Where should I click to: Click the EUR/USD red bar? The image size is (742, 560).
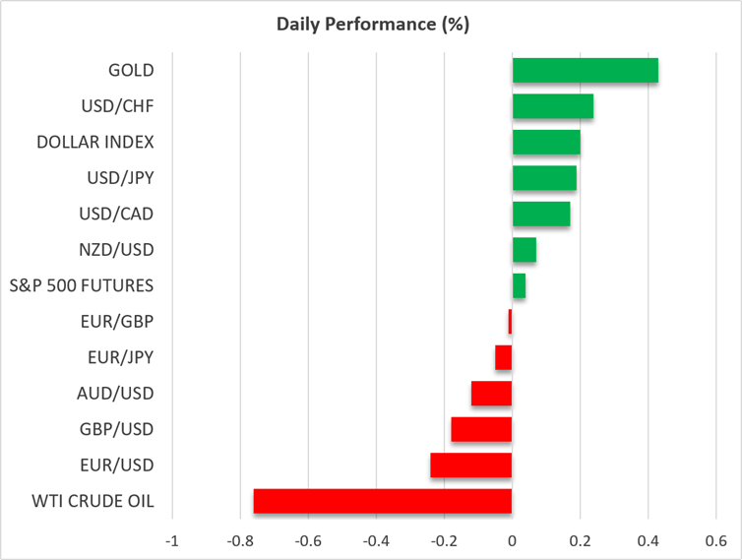pos(471,466)
